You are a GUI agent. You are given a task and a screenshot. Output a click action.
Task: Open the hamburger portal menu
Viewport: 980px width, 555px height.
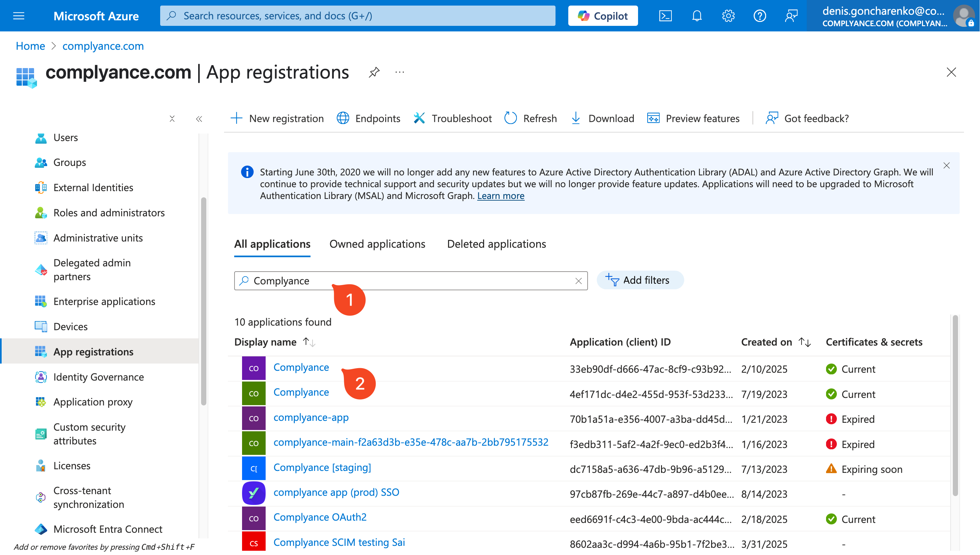[x=19, y=16]
